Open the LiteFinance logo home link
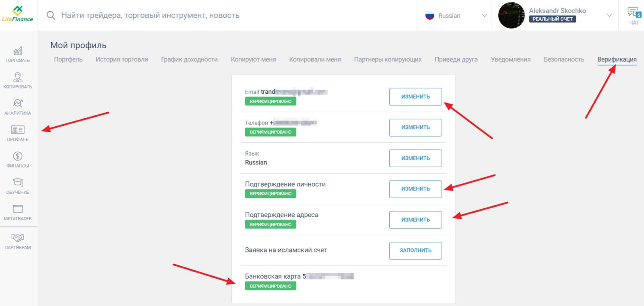644x306 pixels. (x=17, y=14)
